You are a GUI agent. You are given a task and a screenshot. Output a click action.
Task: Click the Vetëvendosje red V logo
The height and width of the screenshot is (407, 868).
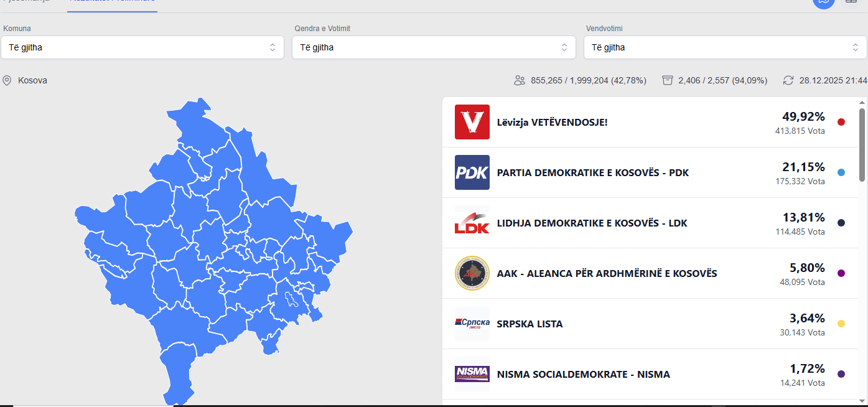point(472,122)
